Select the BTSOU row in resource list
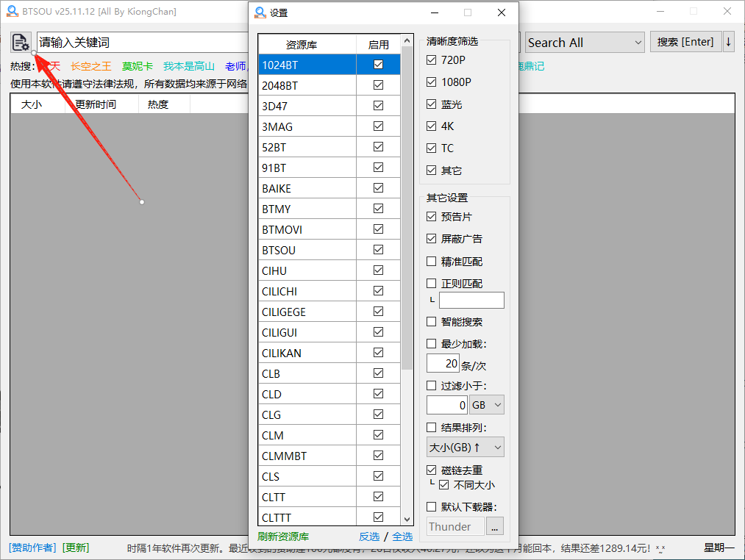 coord(307,250)
